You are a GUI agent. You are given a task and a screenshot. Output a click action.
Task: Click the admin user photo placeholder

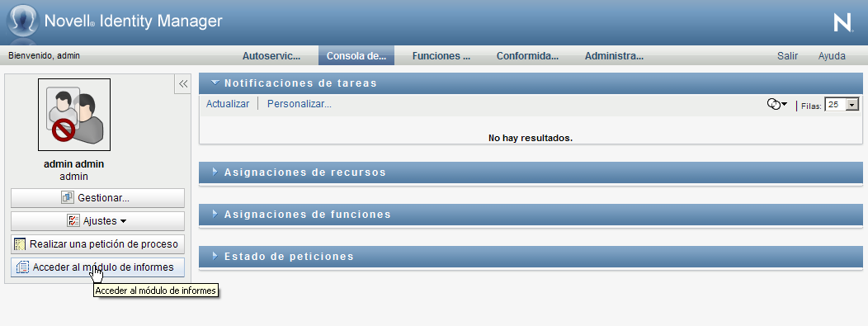click(74, 115)
